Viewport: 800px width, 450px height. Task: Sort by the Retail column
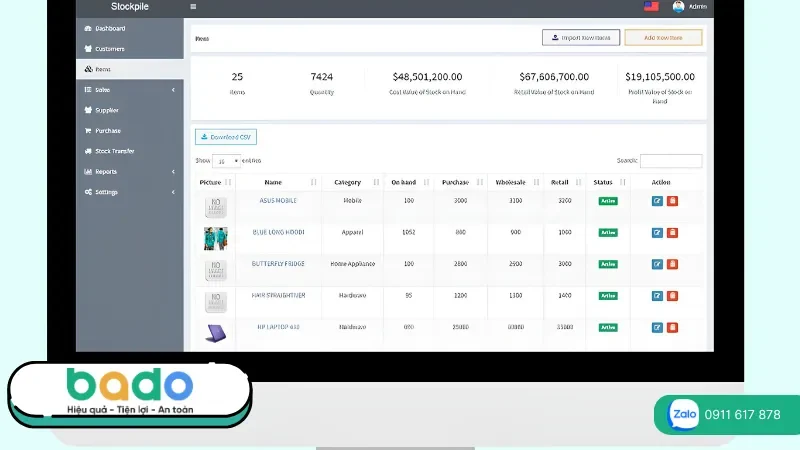(565, 182)
